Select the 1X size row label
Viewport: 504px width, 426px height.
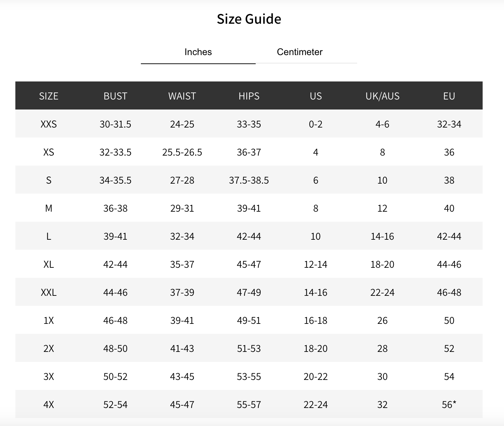pyautogui.click(x=49, y=321)
